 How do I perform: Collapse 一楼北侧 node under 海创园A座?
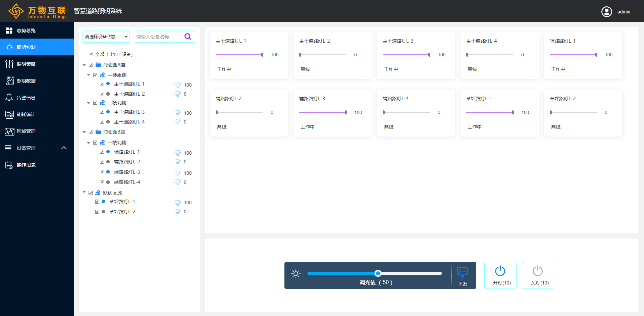[x=89, y=103]
